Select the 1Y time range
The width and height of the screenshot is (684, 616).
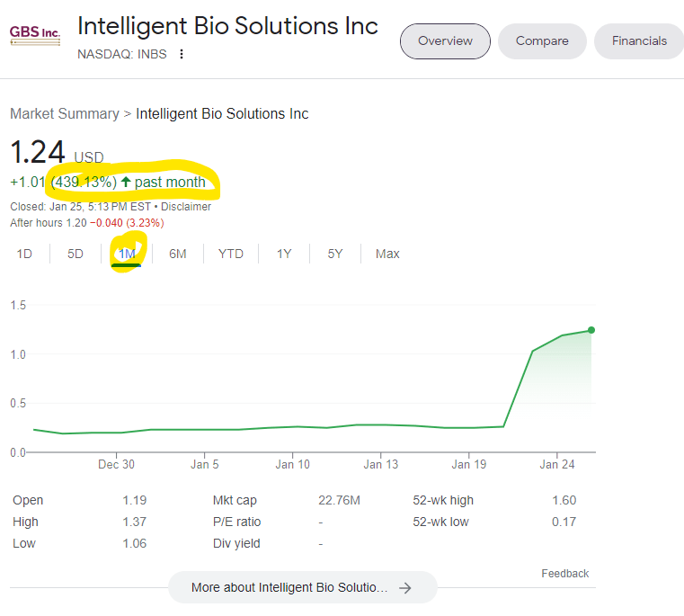click(284, 254)
